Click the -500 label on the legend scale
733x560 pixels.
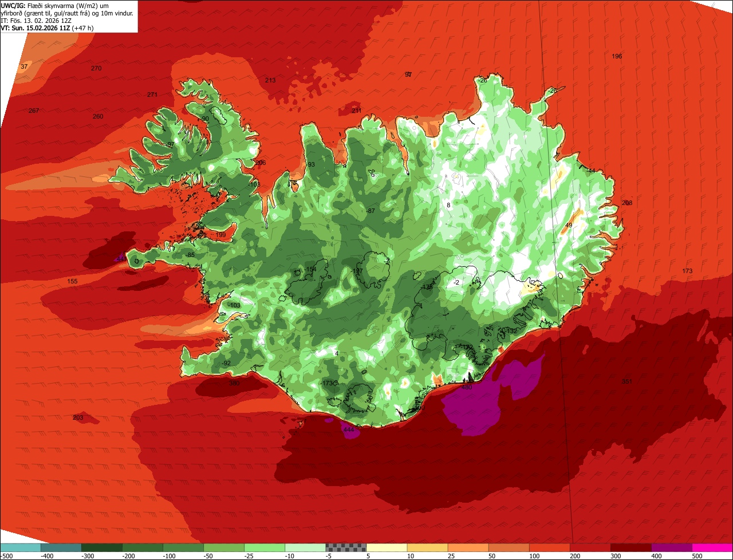7,555
